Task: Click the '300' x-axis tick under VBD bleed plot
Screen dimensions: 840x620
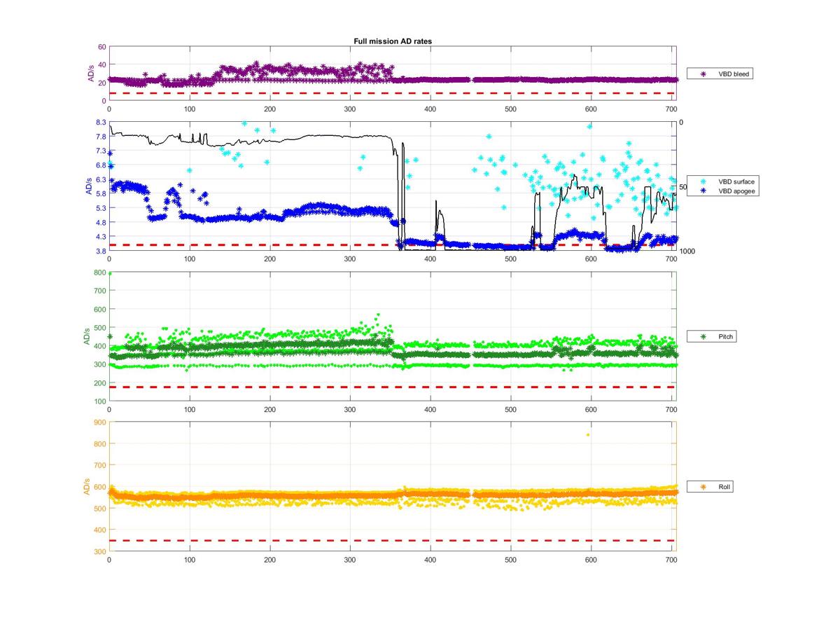Action: tap(350, 109)
